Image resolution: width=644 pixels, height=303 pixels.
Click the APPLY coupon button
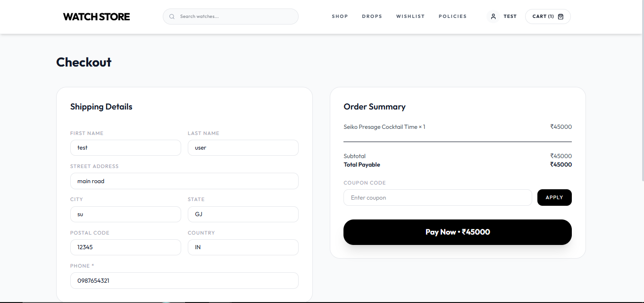click(554, 197)
